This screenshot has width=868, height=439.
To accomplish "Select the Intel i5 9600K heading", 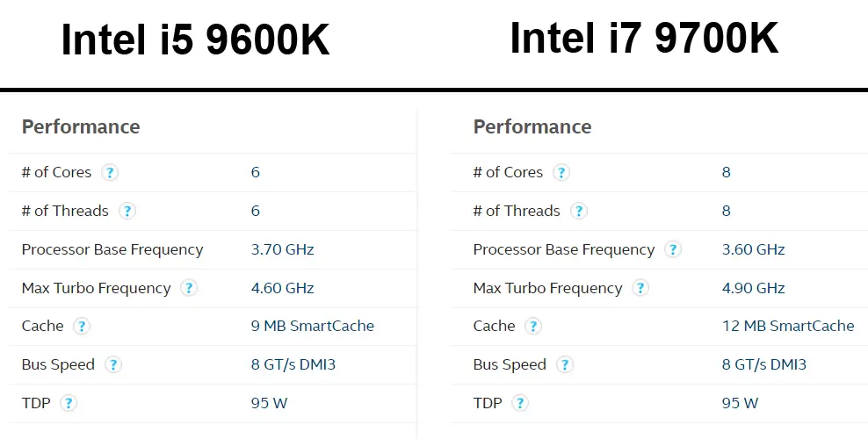I will click(x=195, y=40).
